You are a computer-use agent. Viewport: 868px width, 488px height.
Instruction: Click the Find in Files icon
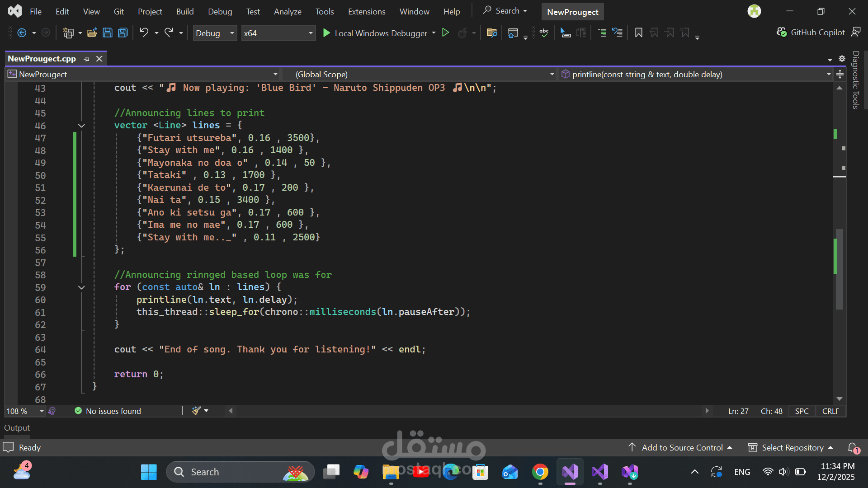(x=492, y=33)
